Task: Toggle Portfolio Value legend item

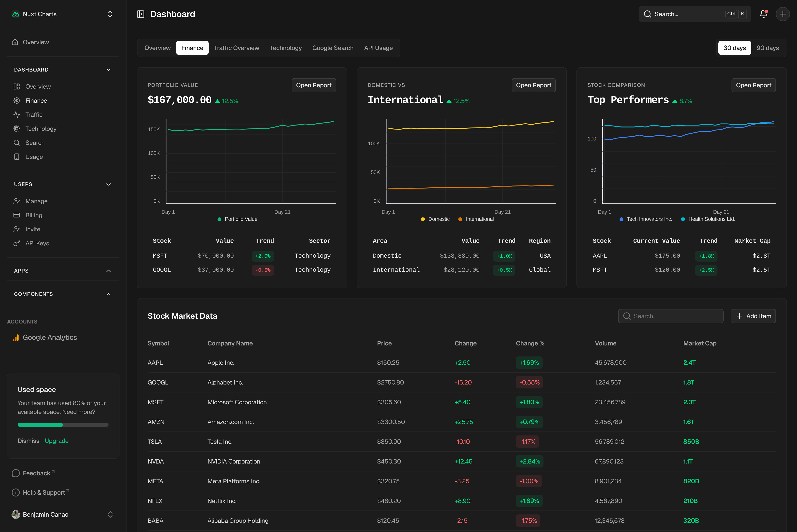Action: pyautogui.click(x=237, y=219)
